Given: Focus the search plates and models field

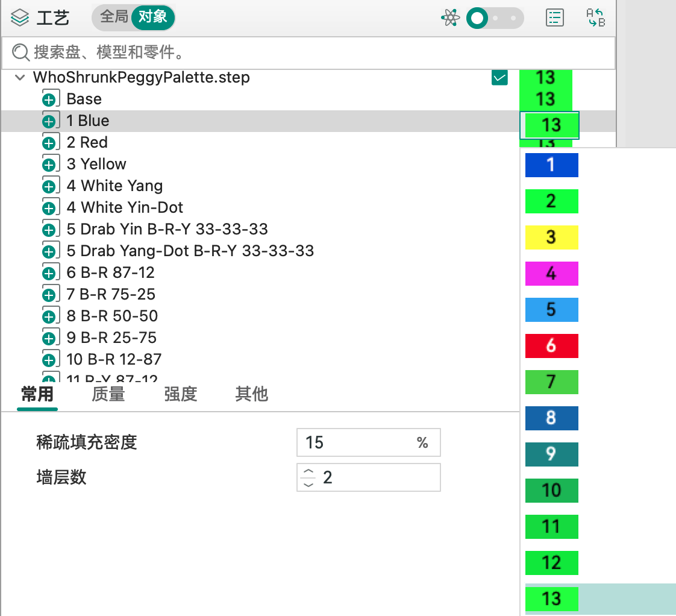Looking at the screenshot, I should [308, 52].
